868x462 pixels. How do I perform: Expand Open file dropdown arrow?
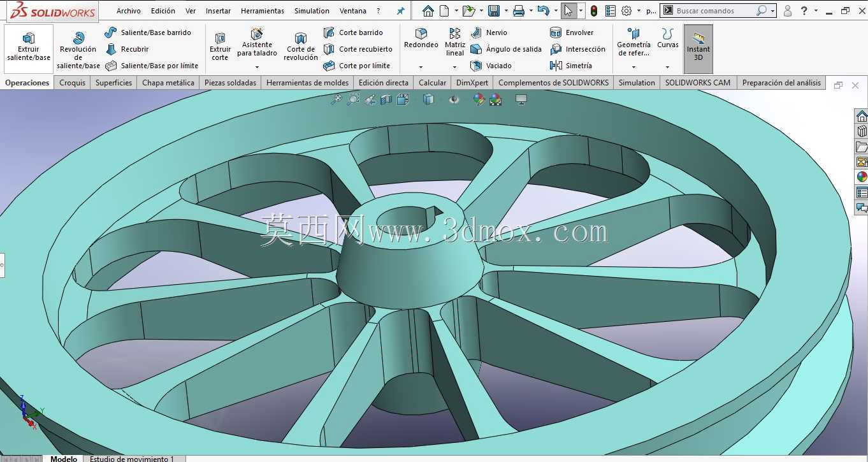(481, 11)
